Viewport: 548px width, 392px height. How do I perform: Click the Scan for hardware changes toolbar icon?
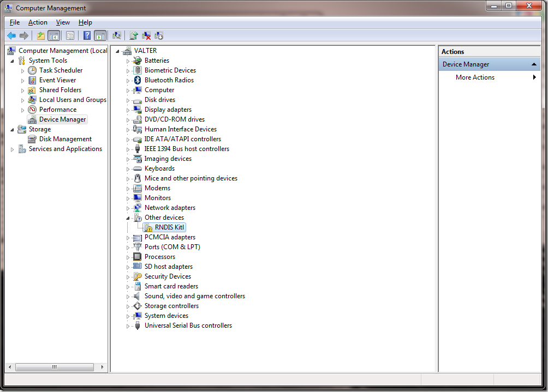pos(116,35)
